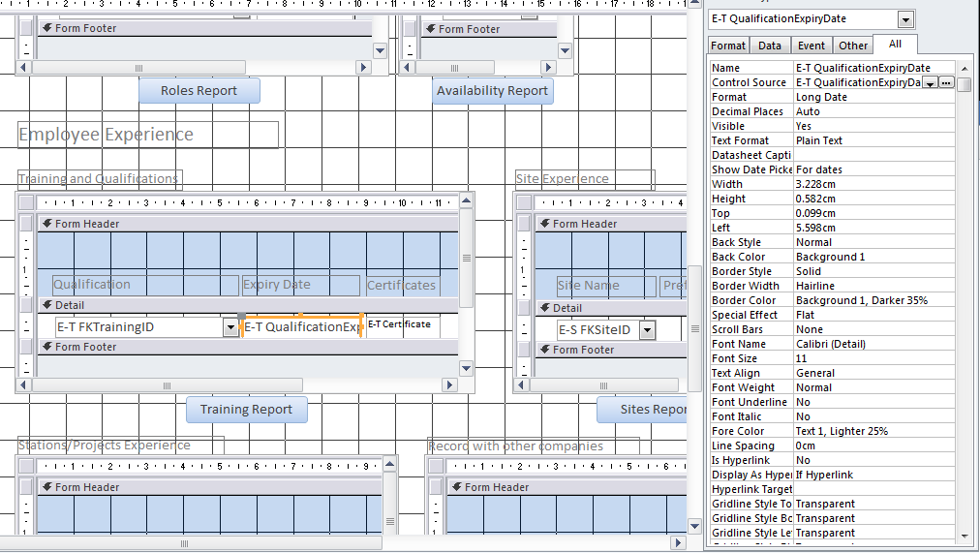Open the Other tab
Image resolution: width=980 pixels, height=553 pixels.
coord(853,46)
